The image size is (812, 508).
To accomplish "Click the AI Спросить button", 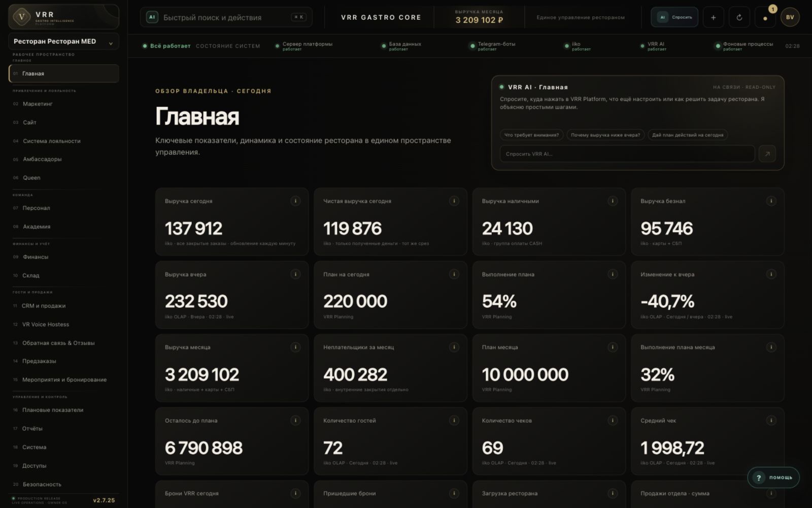I will (674, 17).
